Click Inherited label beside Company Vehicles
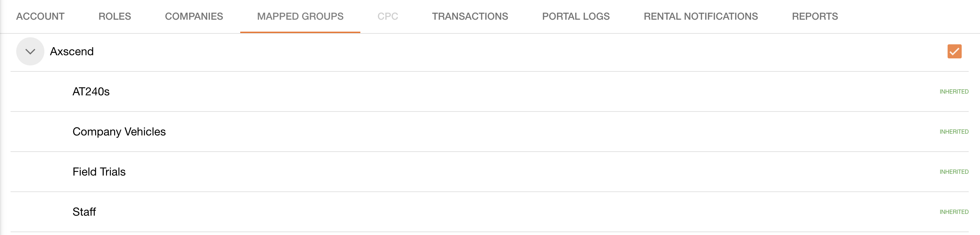980x235 pixels. pyautogui.click(x=954, y=132)
